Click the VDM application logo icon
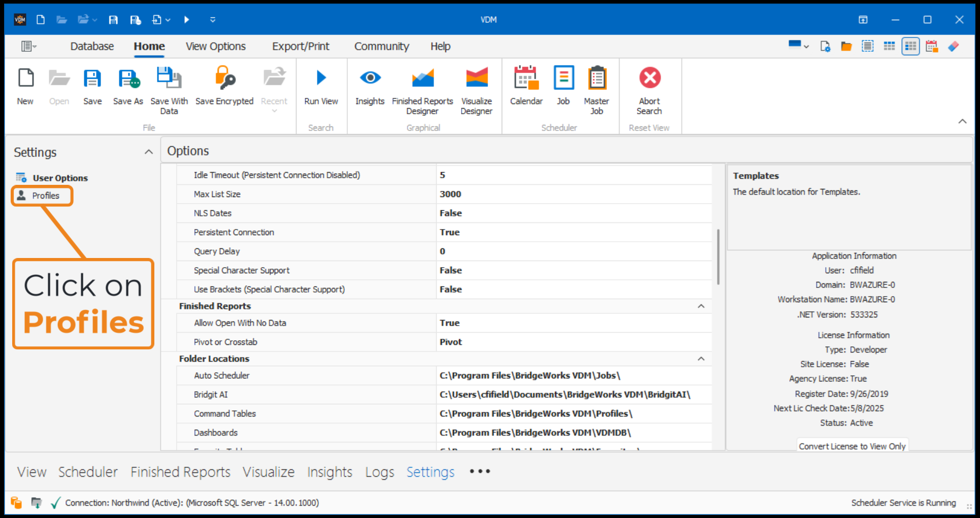 click(20, 20)
